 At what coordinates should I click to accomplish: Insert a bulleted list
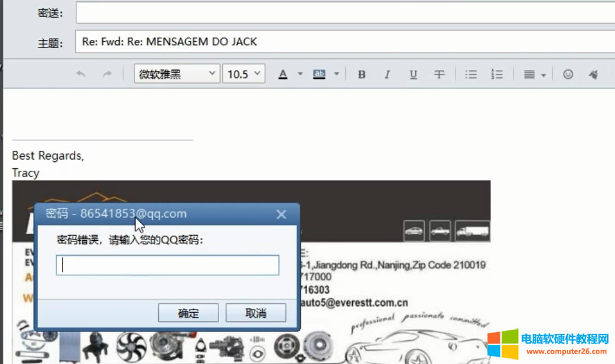pos(471,74)
